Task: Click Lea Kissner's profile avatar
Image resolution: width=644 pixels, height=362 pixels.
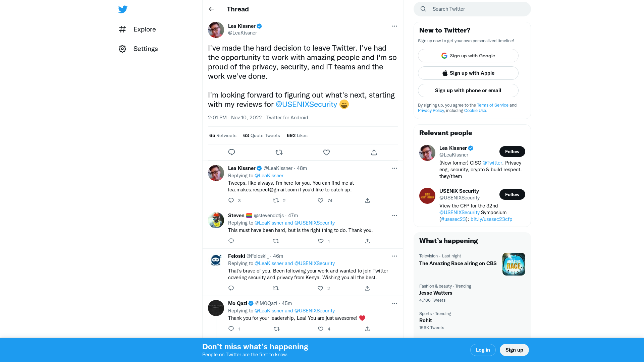Action: pyautogui.click(x=216, y=30)
